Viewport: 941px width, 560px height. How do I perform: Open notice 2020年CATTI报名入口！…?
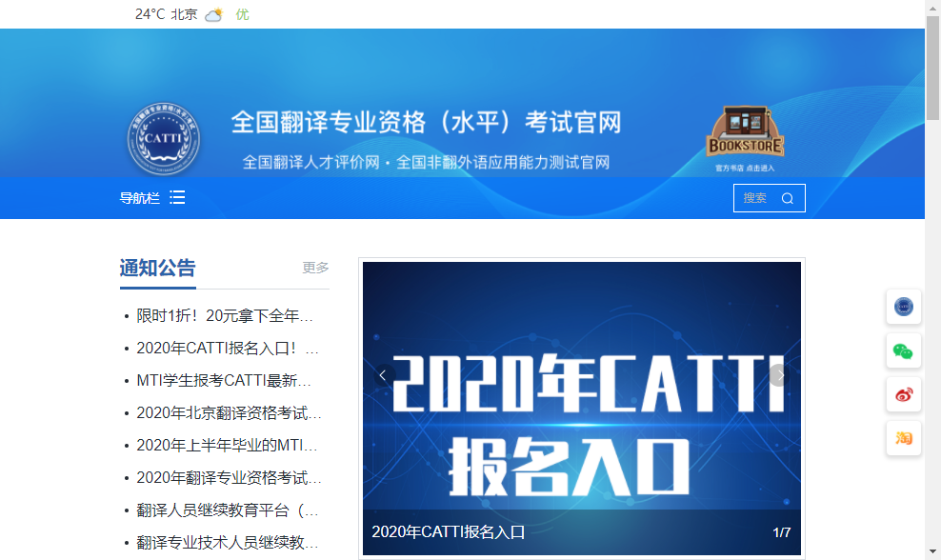[228, 349]
